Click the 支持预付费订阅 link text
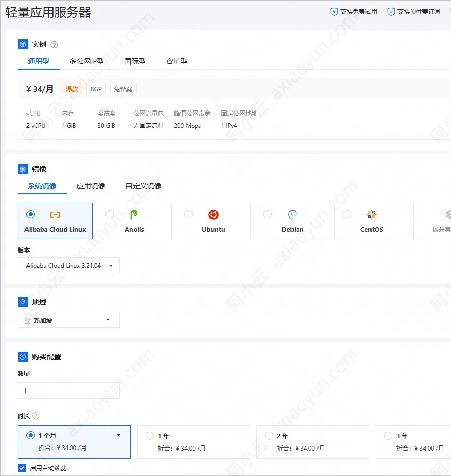This screenshot has height=476, width=451. coord(419,12)
